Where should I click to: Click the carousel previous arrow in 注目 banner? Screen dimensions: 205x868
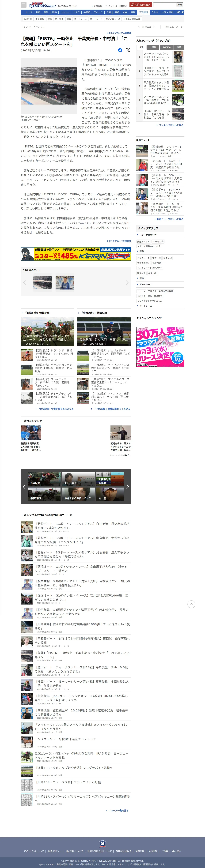(x=24, y=487)
